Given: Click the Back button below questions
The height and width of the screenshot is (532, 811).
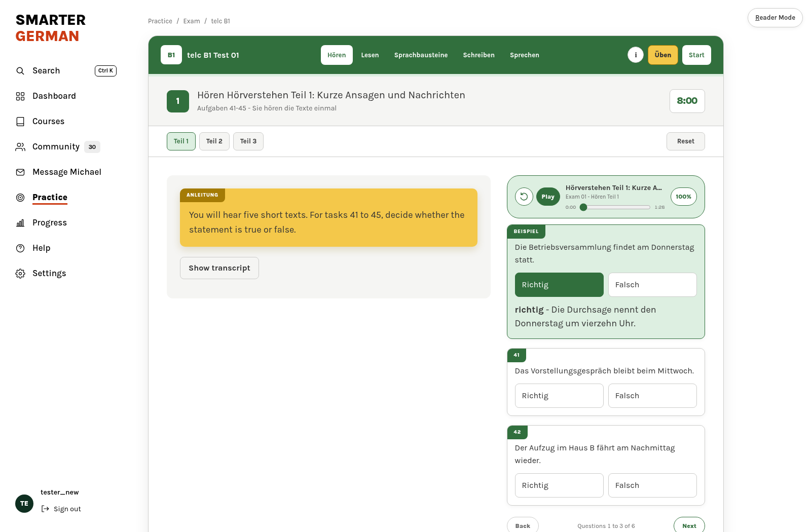Looking at the screenshot, I should 523,525.
